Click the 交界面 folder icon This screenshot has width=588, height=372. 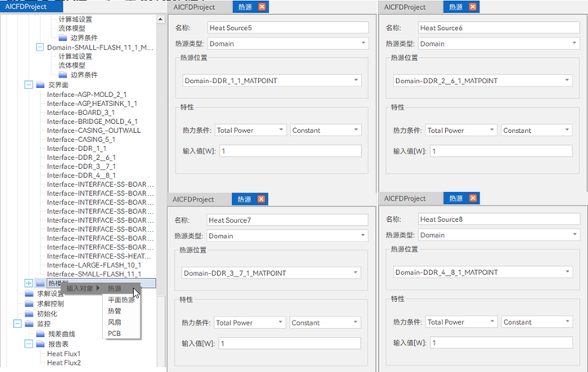click(x=40, y=85)
